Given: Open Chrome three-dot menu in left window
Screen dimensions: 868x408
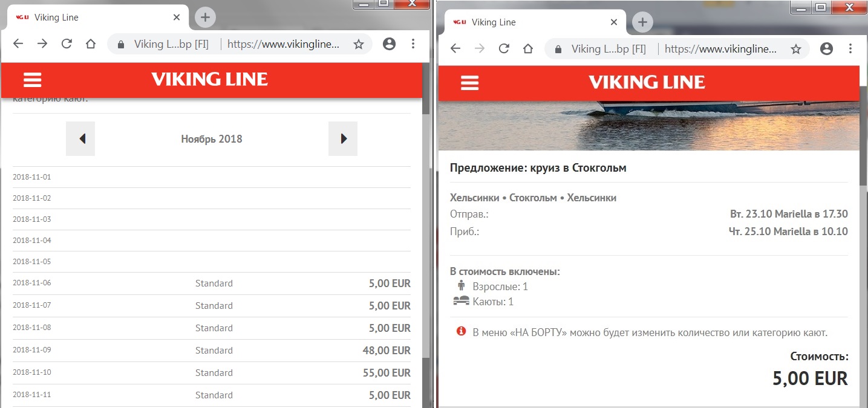Looking at the screenshot, I should tap(413, 44).
